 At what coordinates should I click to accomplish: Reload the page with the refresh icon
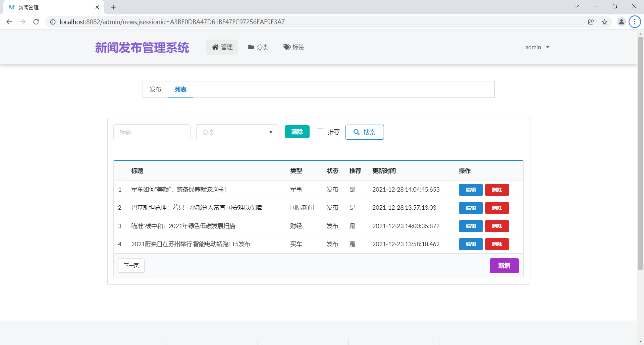click(36, 22)
